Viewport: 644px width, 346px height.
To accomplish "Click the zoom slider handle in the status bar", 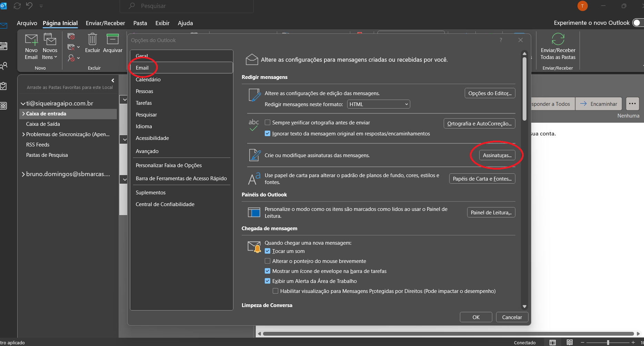I will (608, 342).
